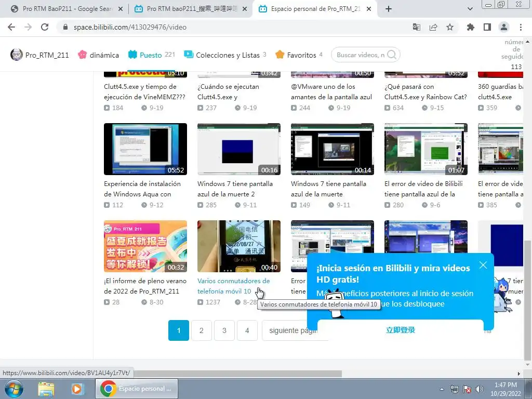This screenshot has height=399, width=532.
Task: Close the Bilibili login promo popup
Action: 483,265
